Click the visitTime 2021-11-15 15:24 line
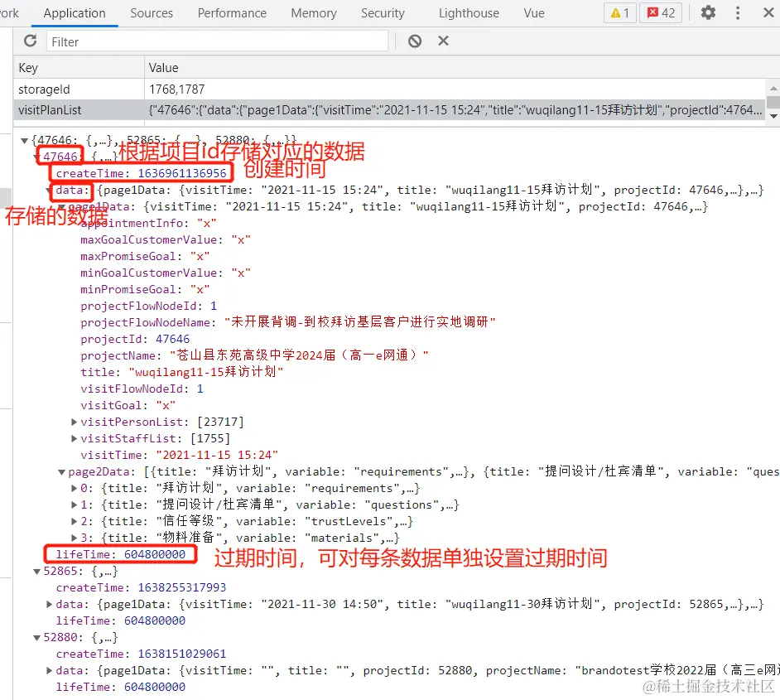This screenshot has height=700, width=780. (x=179, y=455)
